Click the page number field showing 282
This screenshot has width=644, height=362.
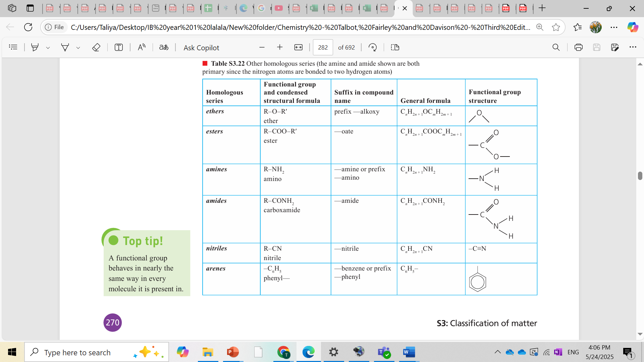(323, 47)
